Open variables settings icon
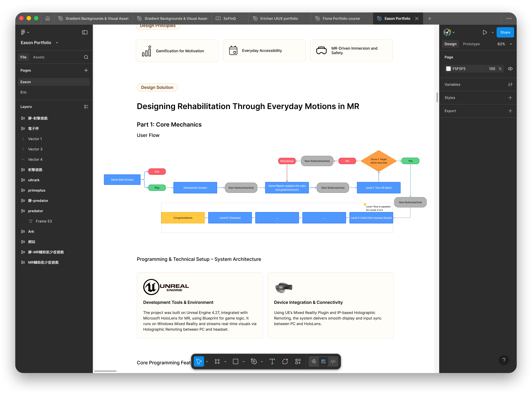532x397 pixels. coord(510,85)
